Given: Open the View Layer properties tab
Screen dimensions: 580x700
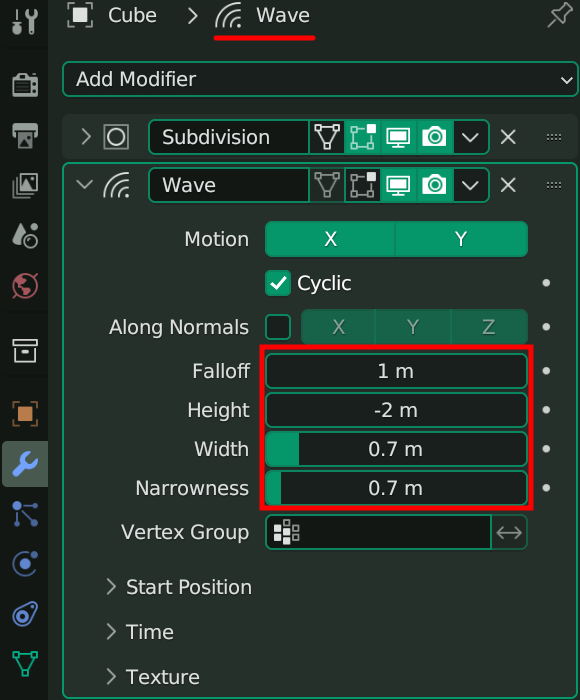Looking at the screenshot, I should 25,185.
